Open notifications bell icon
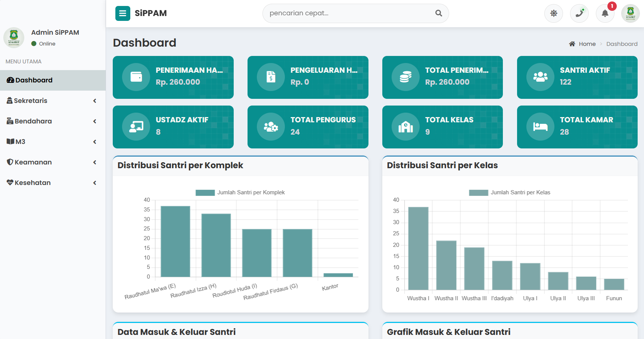 605,13
